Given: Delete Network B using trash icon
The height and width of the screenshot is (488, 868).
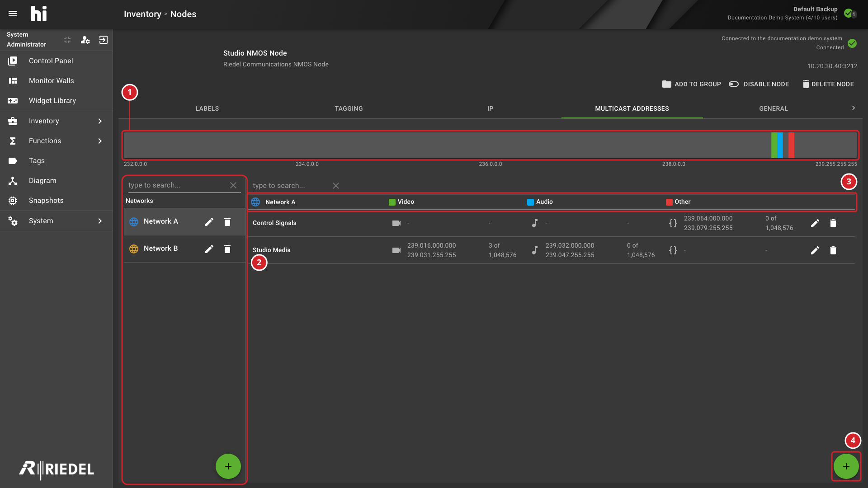Looking at the screenshot, I should (x=227, y=249).
